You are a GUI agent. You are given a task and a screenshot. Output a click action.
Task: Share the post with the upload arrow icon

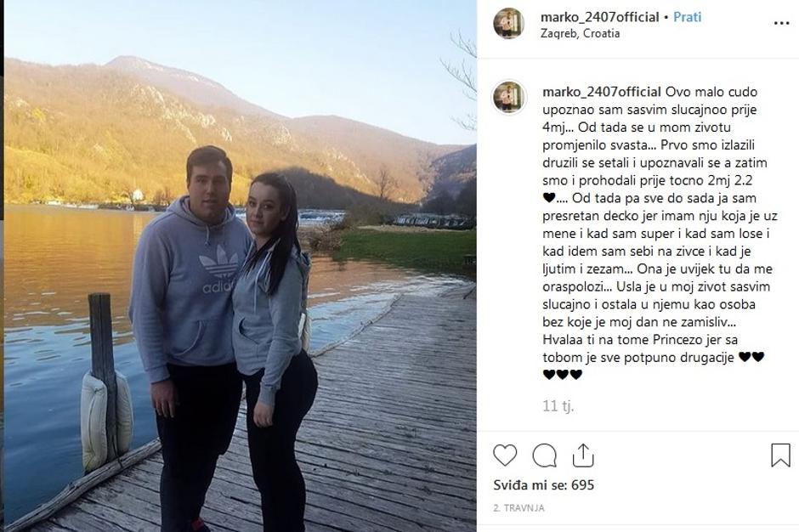583,455
